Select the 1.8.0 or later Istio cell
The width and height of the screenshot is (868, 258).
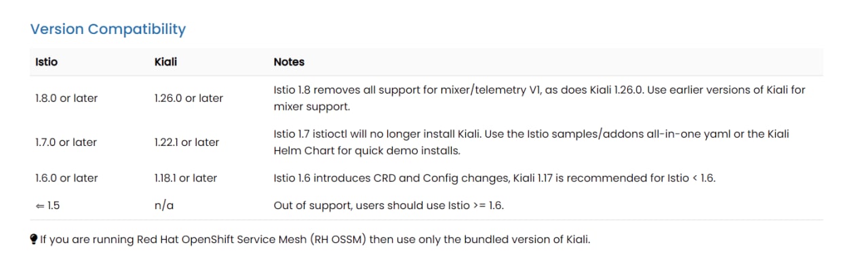pos(66,98)
